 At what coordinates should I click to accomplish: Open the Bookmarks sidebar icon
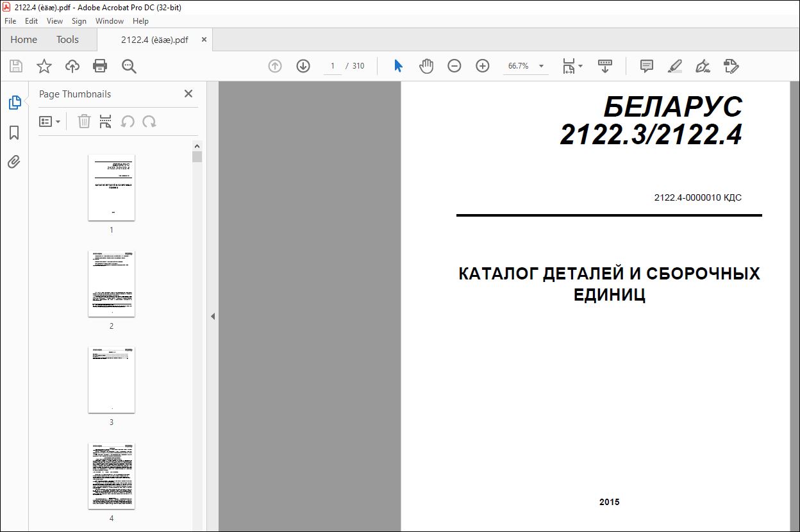coord(14,133)
